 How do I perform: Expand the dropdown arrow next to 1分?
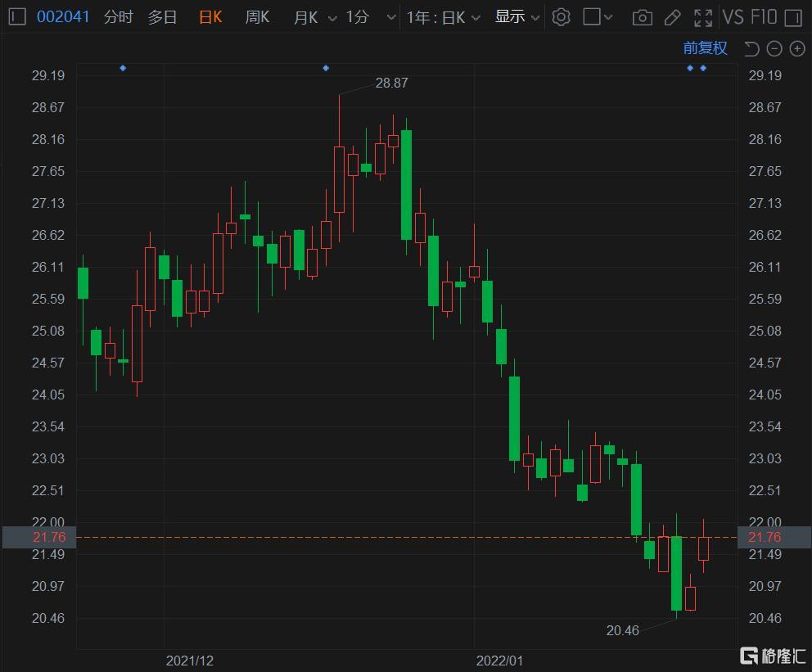[x=391, y=18]
